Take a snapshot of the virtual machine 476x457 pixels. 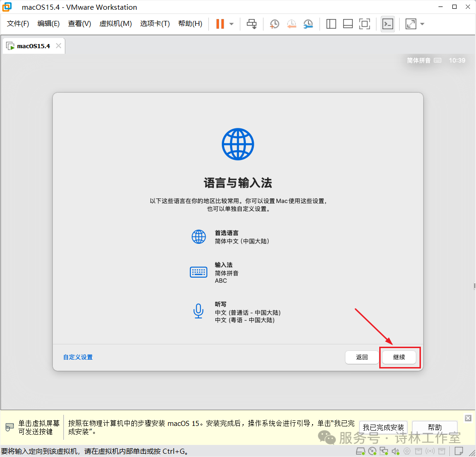point(275,24)
